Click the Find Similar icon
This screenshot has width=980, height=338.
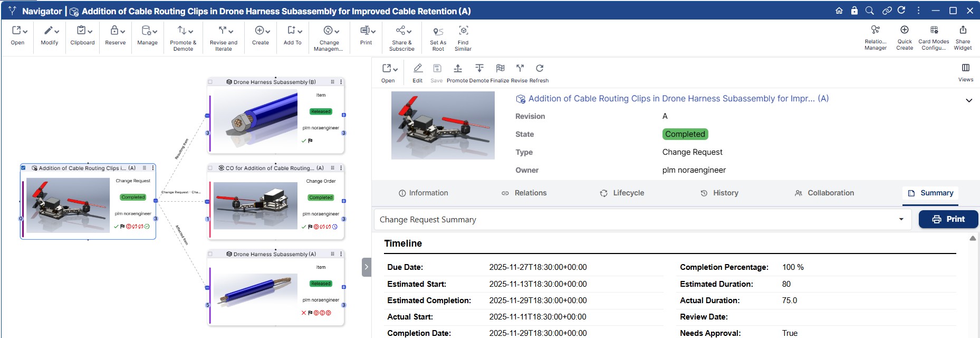tap(463, 31)
